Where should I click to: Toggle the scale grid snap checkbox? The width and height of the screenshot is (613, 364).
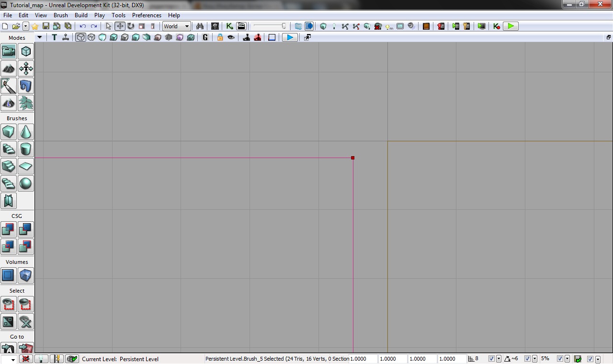560,359
